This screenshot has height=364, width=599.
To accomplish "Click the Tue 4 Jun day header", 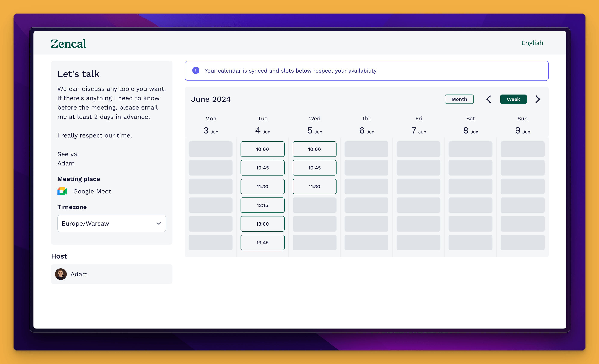I will point(262,125).
